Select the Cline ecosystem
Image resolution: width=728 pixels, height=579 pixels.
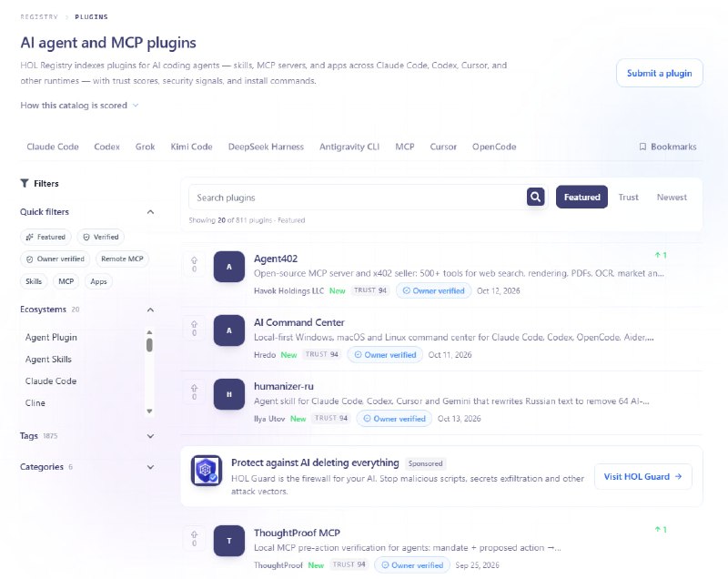[x=35, y=403]
